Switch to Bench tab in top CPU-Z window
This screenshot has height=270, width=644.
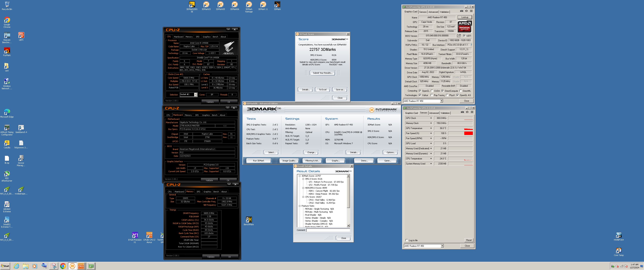pyautogui.click(x=215, y=37)
